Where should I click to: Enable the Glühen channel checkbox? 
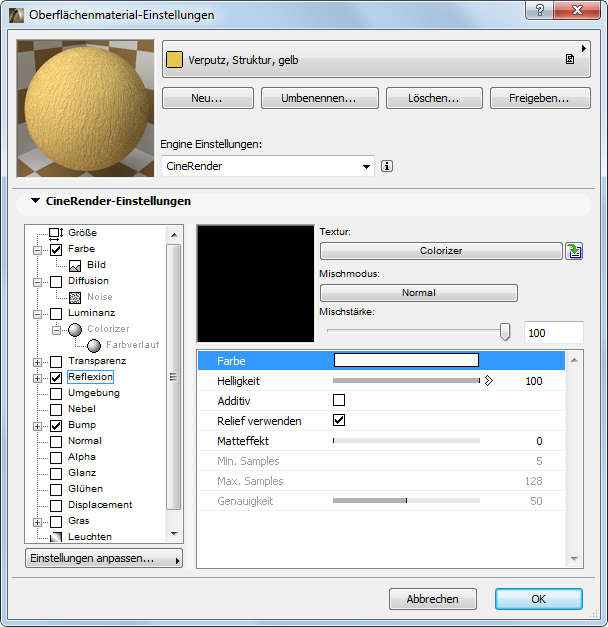(56, 490)
